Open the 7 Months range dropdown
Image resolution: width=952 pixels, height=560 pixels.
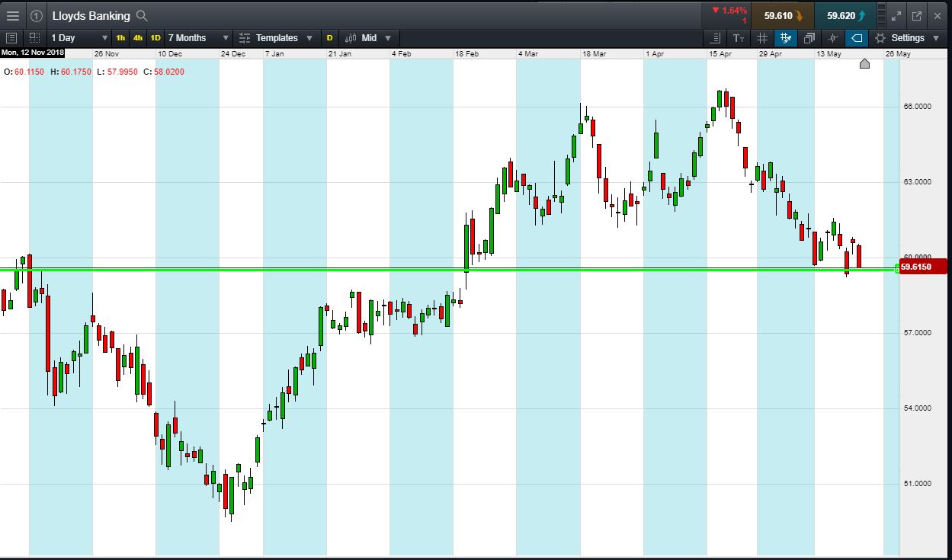click(x=197, y=37)
